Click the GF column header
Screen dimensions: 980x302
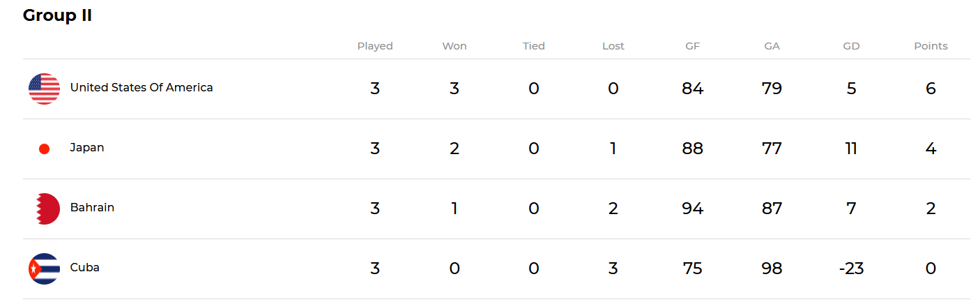(x=693, y=46)
